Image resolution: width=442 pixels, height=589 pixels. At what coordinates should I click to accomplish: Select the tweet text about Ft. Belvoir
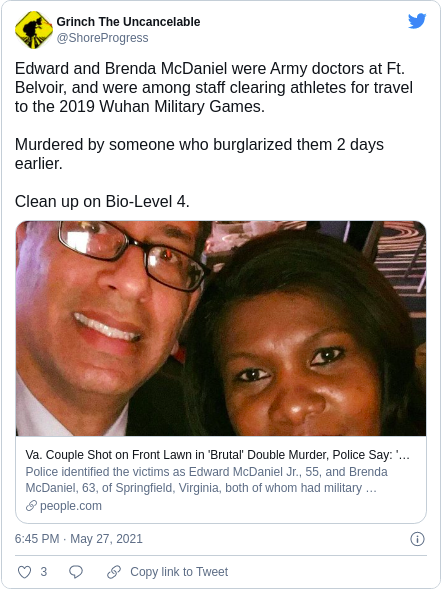(214, 88)
